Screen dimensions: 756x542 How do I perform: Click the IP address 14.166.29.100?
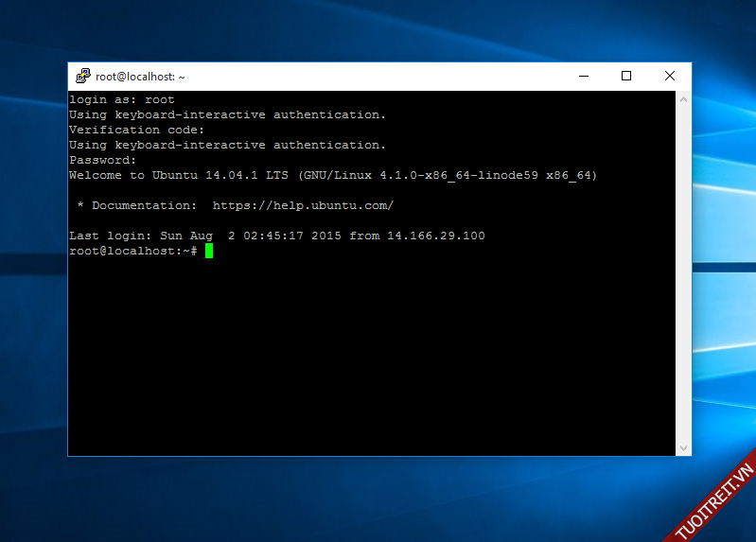tap(435, 236)
